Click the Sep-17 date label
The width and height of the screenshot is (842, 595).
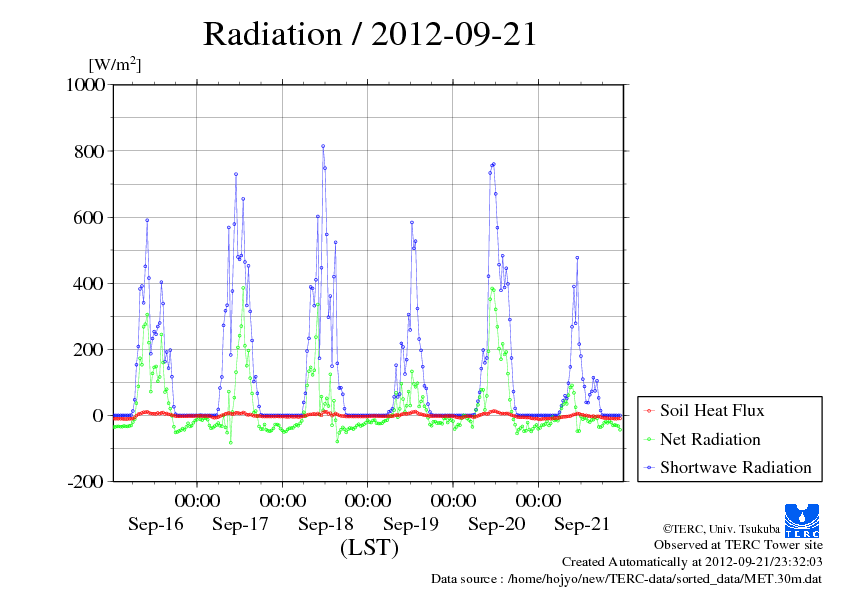point(240,524)
